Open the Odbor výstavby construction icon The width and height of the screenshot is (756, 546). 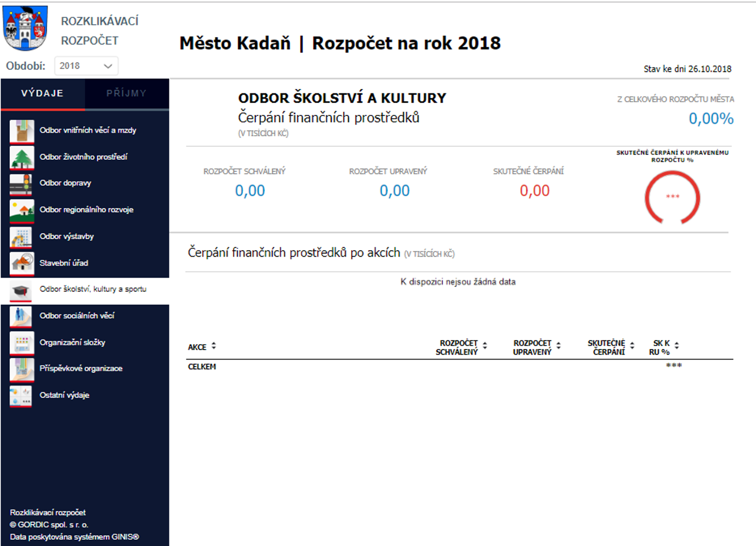click(22, 237)
